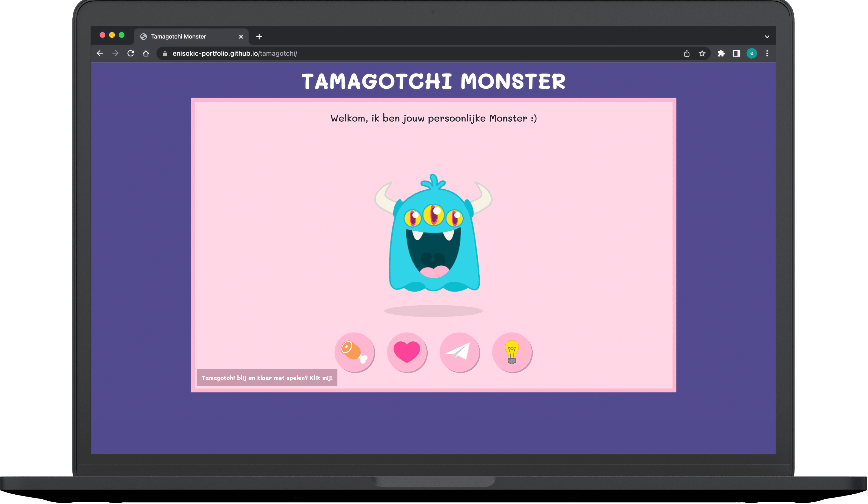Reload the Tamagotchi page
Screen dimensions: 868x504
click(x=130, y=53)
